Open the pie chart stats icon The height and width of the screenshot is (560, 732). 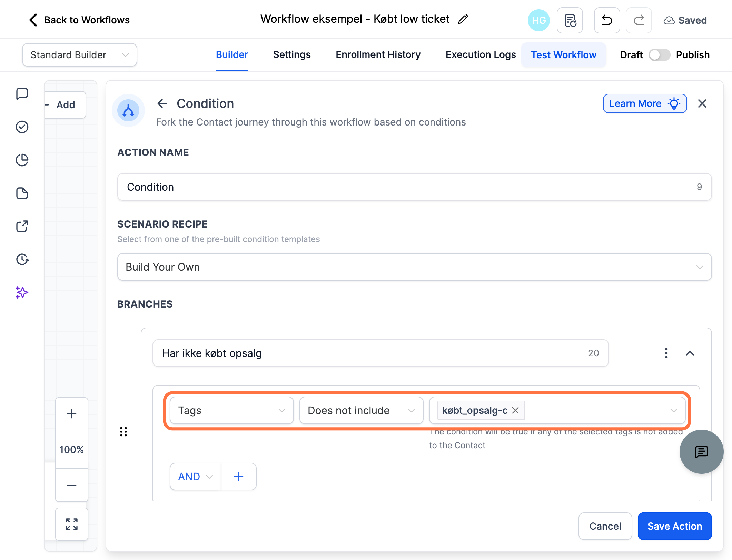point(22,160)
